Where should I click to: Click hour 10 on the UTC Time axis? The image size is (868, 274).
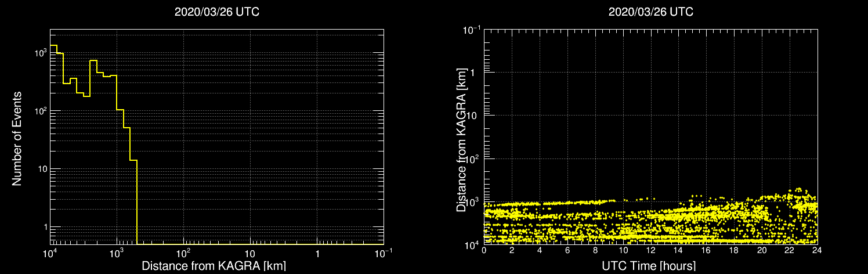click(x=623, y=251)
